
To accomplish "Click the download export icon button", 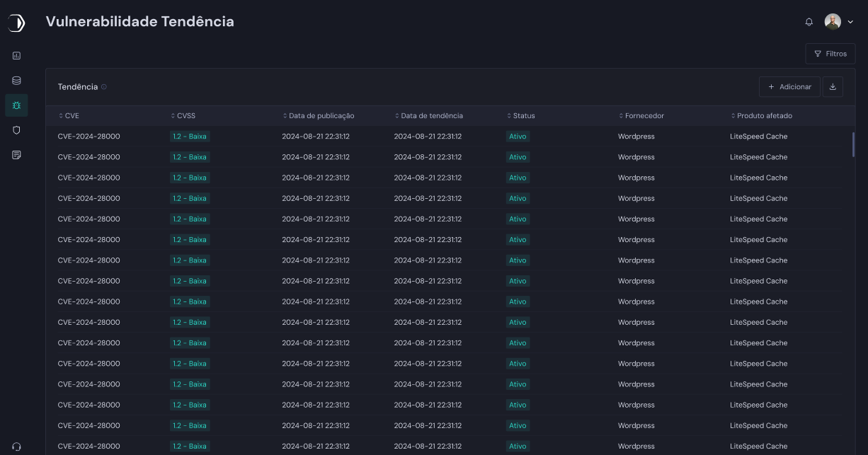I will (x=833, y=87).
